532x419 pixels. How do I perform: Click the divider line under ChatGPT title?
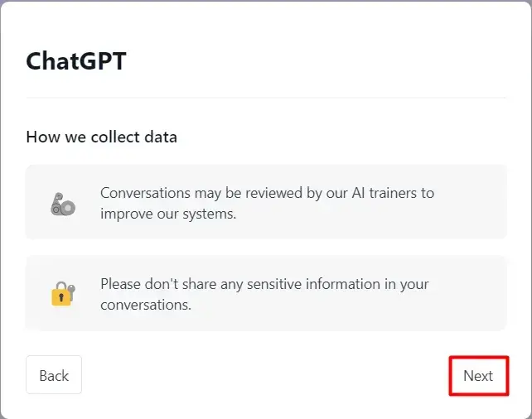click(266, 98)
